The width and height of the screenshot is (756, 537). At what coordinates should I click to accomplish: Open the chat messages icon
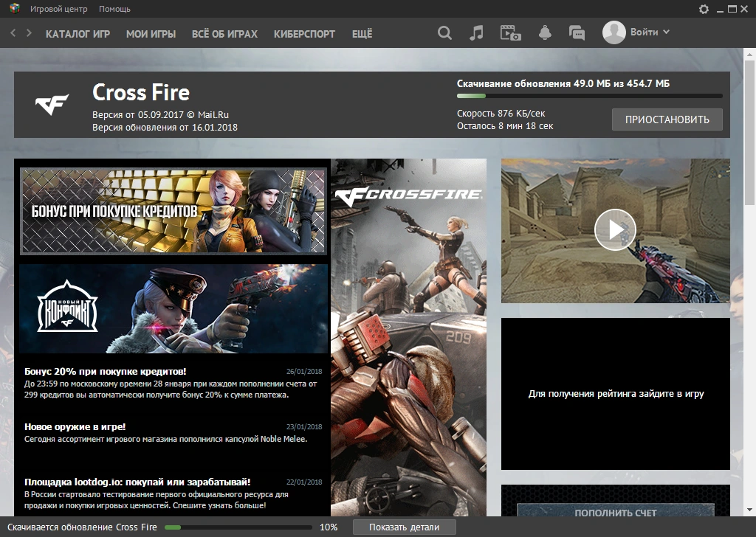pyautogui.click(x=577, y=33)
